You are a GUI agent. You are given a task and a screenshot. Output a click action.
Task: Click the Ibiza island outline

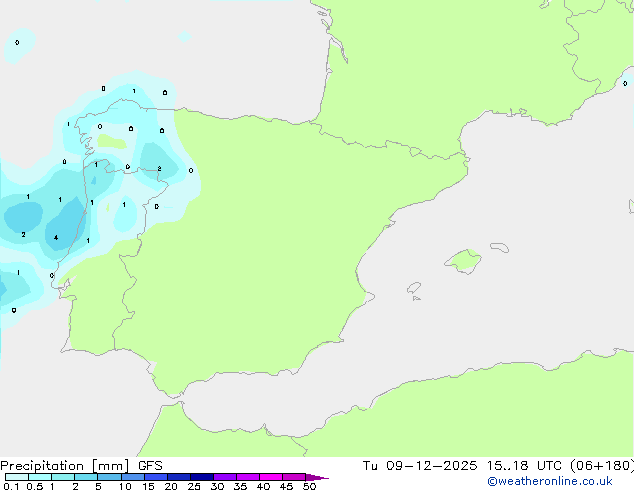click(x=414, y=288)
